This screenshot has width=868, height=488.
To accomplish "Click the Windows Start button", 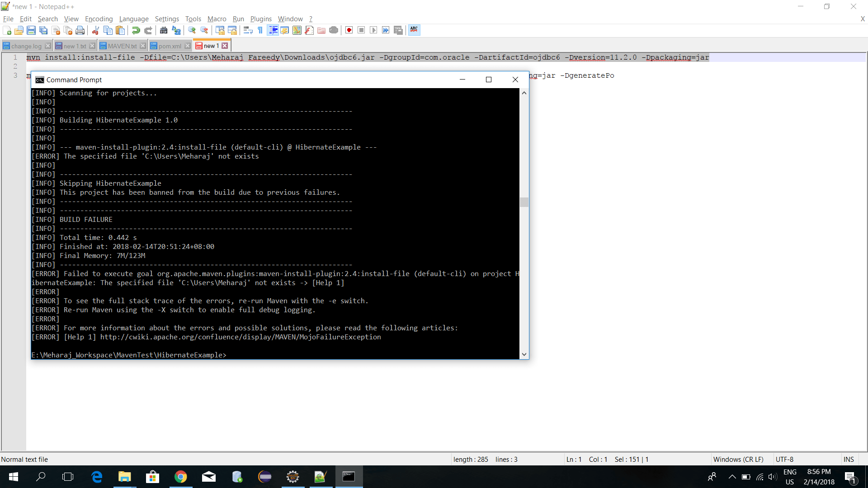I will click(14, 477).
